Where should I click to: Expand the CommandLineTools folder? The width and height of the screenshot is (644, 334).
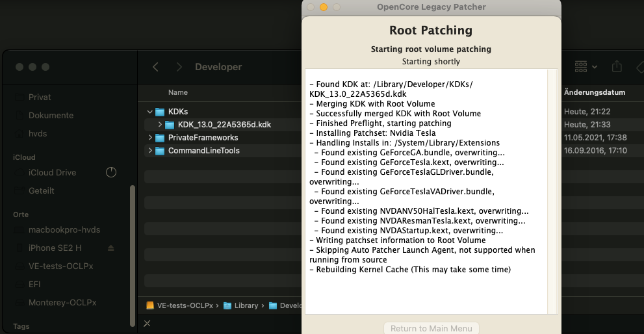click(x=151, y=151)
